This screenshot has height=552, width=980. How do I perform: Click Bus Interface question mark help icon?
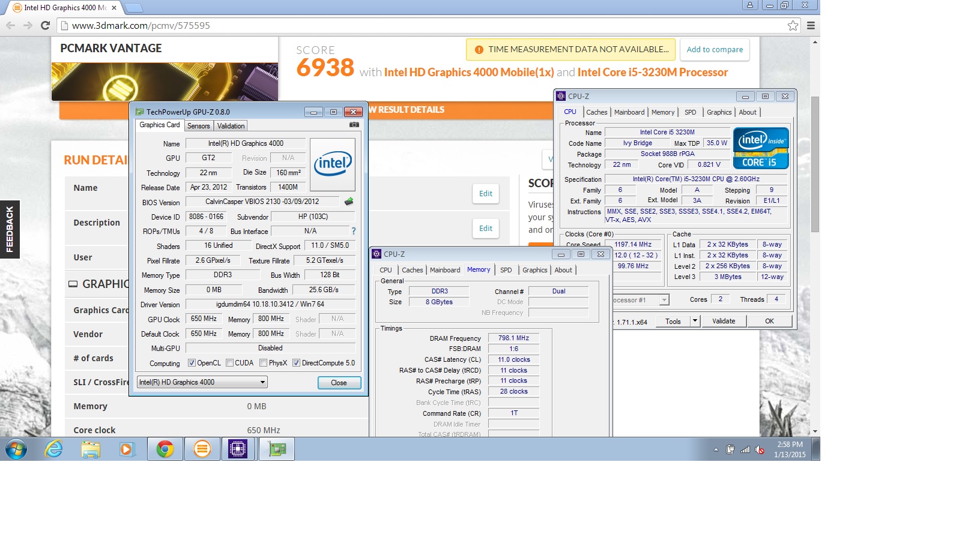coord(354,231)
